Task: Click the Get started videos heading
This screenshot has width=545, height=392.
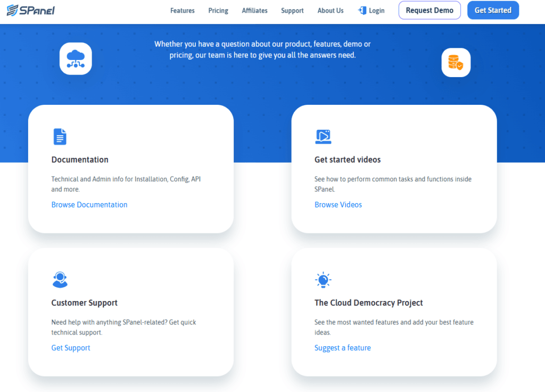Action: (x=347, y=160)
